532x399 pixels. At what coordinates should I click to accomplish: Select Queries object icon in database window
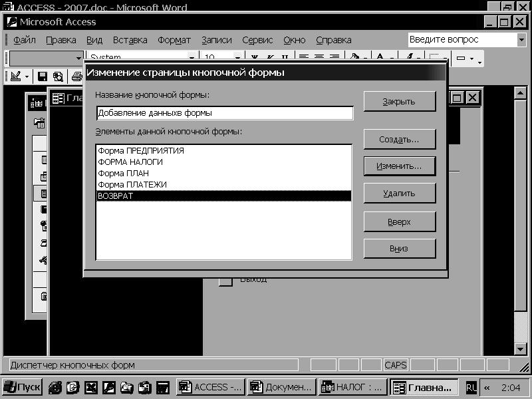[x=44, y=176]
